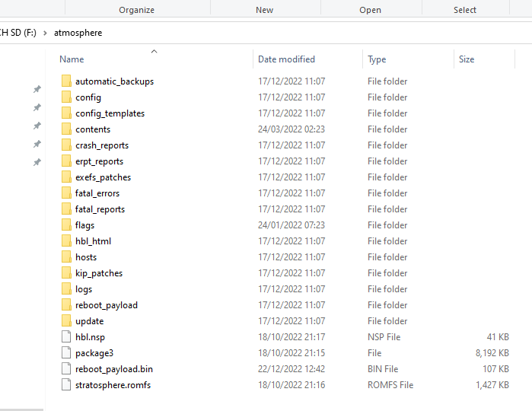Viewport: 532px width, 411px height.
Task: Select the kip_patches folder name
Action: pyautogui.click(x=99, y=273)
